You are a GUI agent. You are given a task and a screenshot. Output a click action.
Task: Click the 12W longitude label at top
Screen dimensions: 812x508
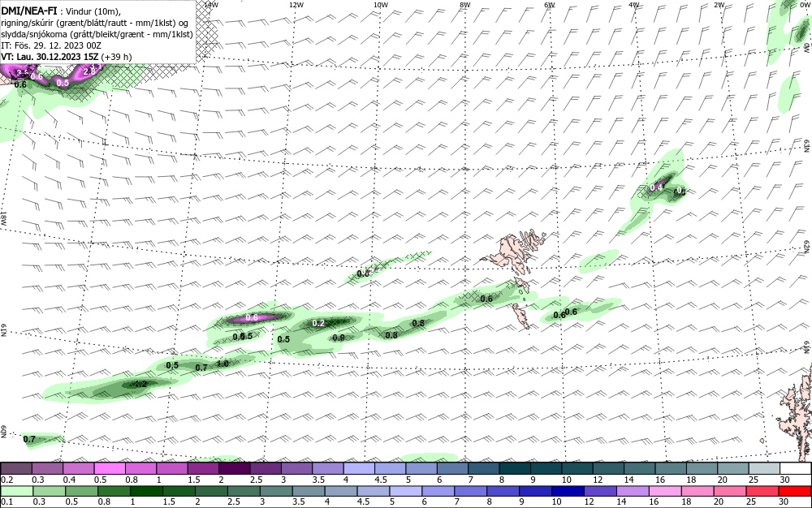point(296,5)
